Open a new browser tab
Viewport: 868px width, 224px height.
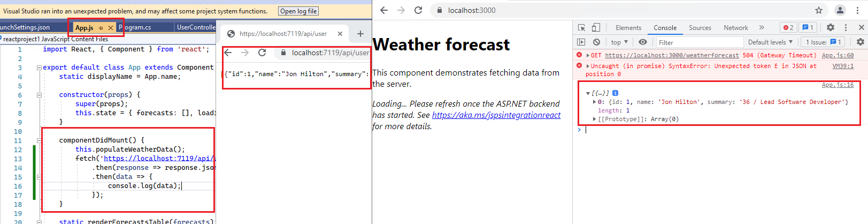(x=360, y=34)
